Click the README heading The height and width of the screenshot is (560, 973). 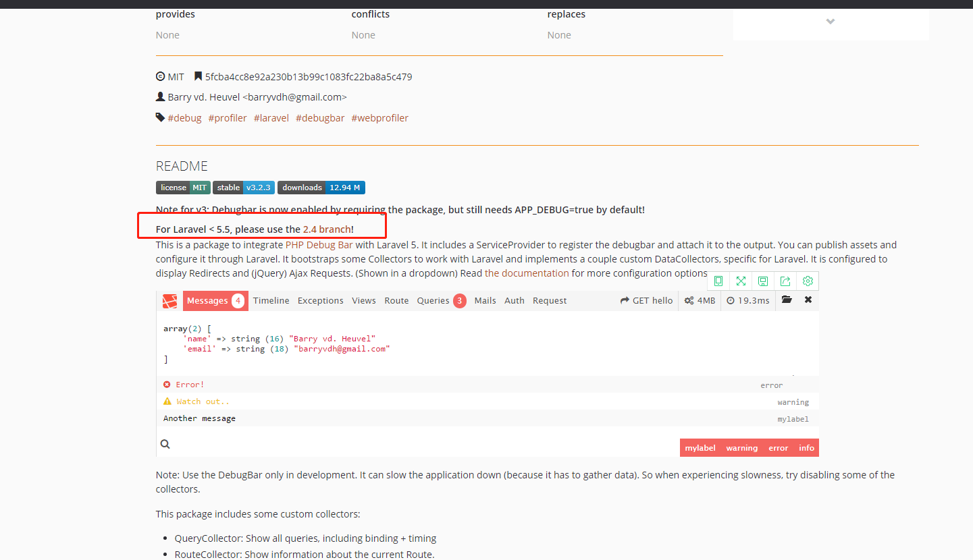point(182,166)
